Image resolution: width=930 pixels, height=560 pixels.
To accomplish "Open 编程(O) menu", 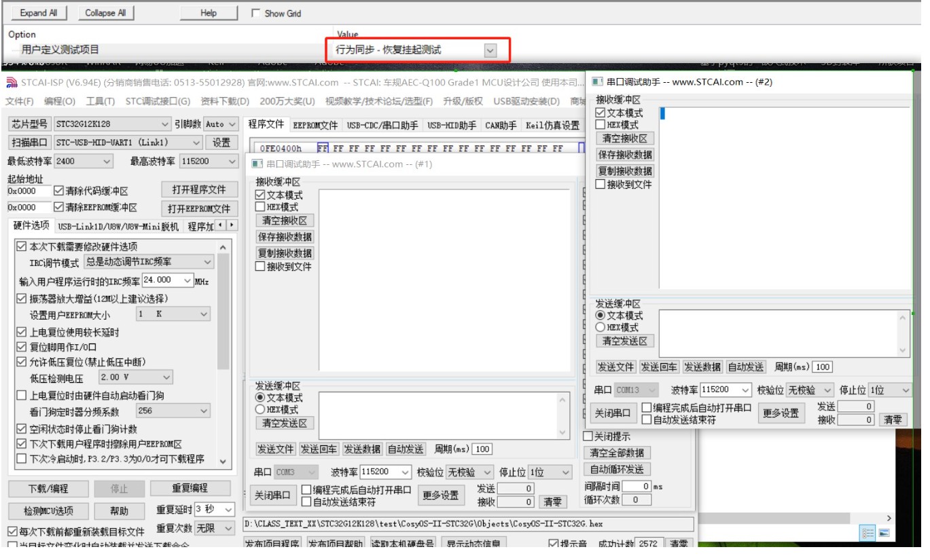I will tap(60, 102).
